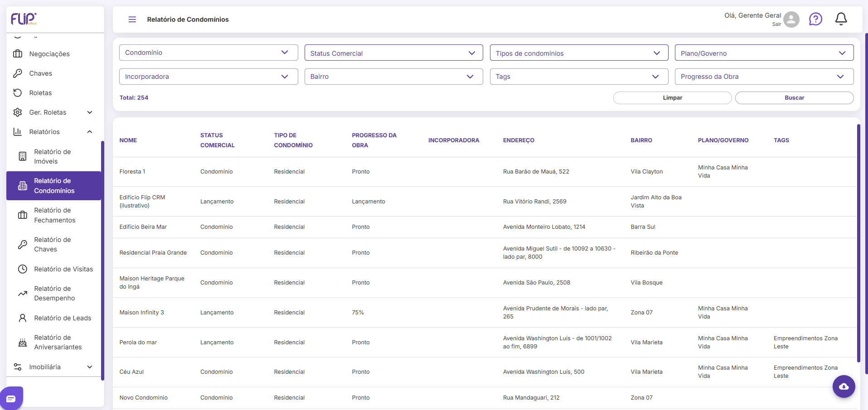Go to Relatório de Imóveis
The image size is (868, 410).
(53, 156)
